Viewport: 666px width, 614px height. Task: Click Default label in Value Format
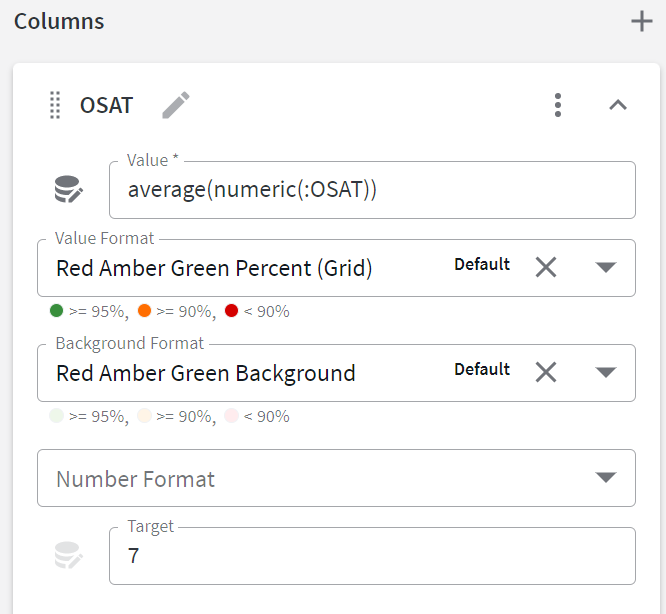click(482, 264)
